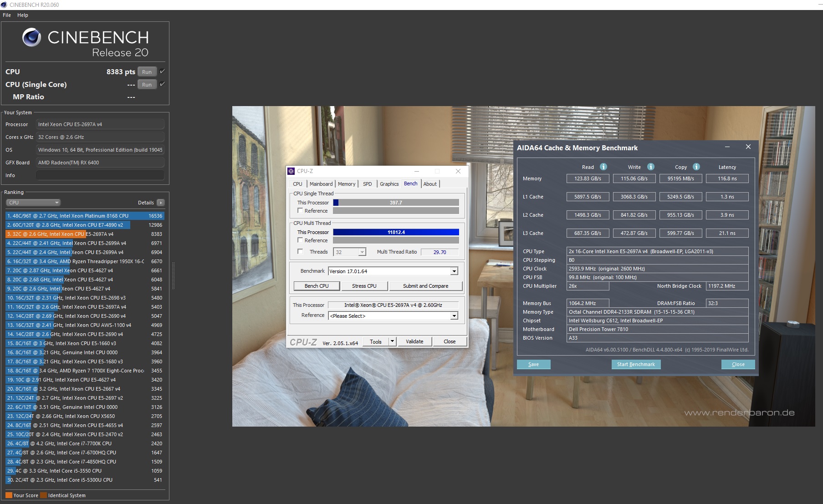Click the Copy info icon in AIDA64
Viewport: 823px width, 504px height.
[x=696, y=167]
